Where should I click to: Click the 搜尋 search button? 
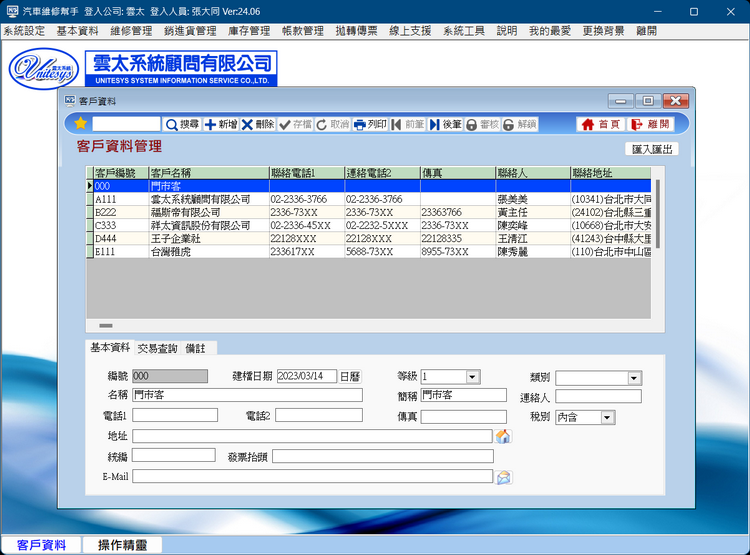(182, 124)
